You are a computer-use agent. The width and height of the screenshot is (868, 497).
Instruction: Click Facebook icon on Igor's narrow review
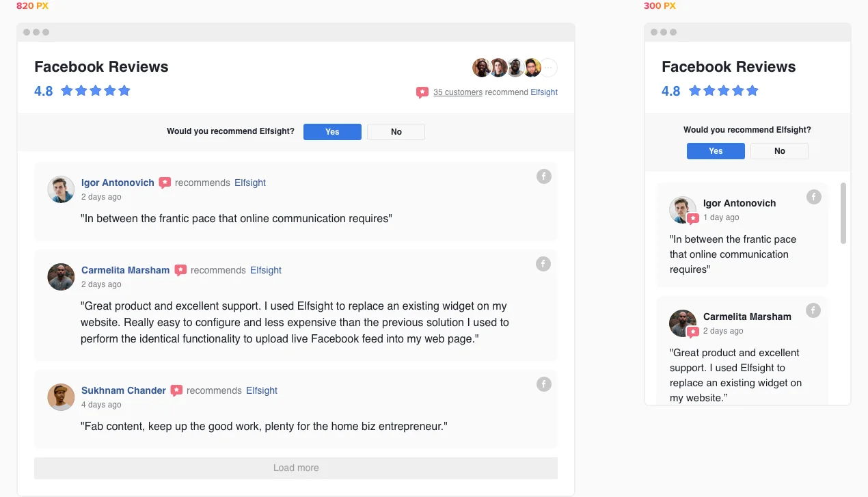[x=813, y=197]
